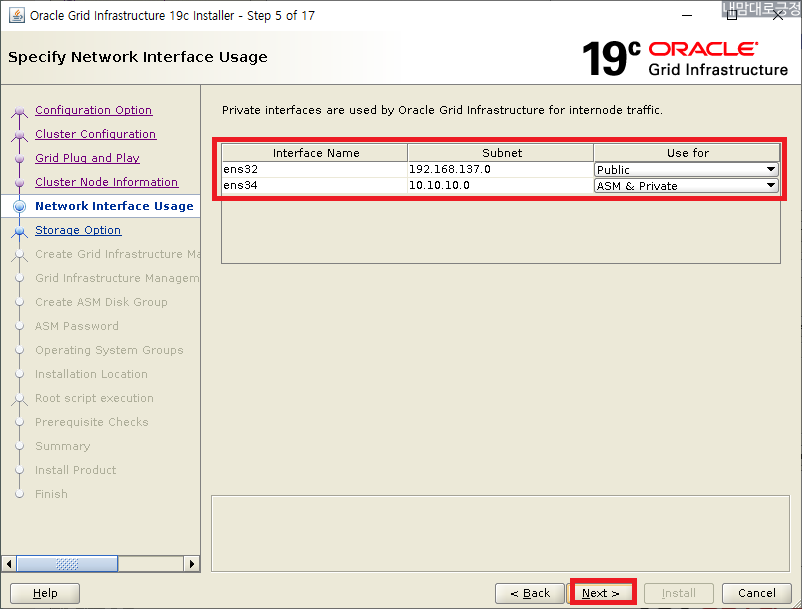This screenshot has width=802, height=609.
Task: Open the ens32 'Use for' dropdown
Action: (x=686, y=170)
